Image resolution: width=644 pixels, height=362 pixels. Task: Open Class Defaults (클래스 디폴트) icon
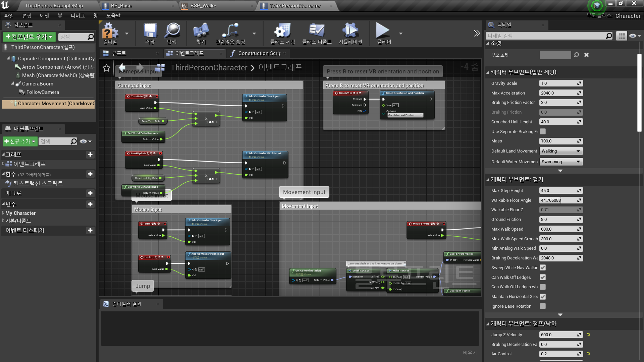(316, 31)
